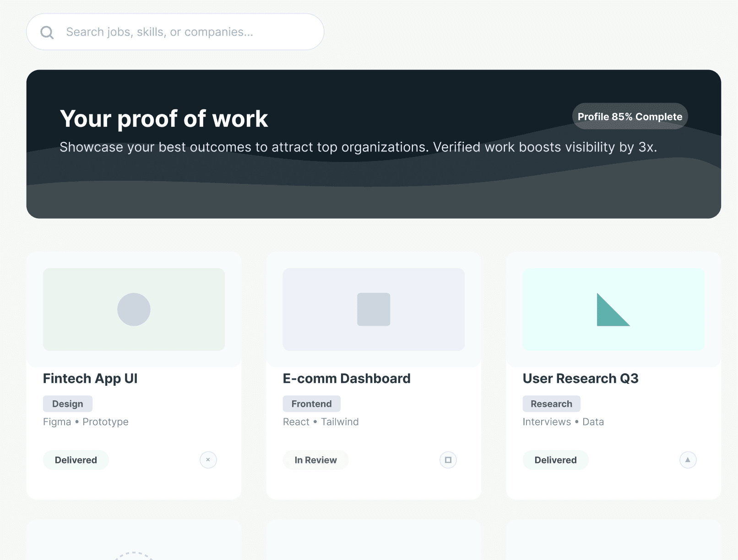738x560 pixels.
Task: Open the User Research Q3 title
Action: point(581,378)
